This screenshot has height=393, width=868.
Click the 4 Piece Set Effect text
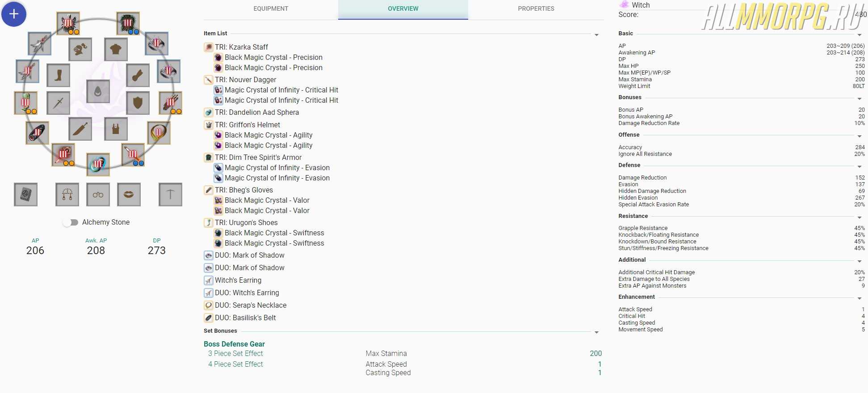tap(235, 364)
